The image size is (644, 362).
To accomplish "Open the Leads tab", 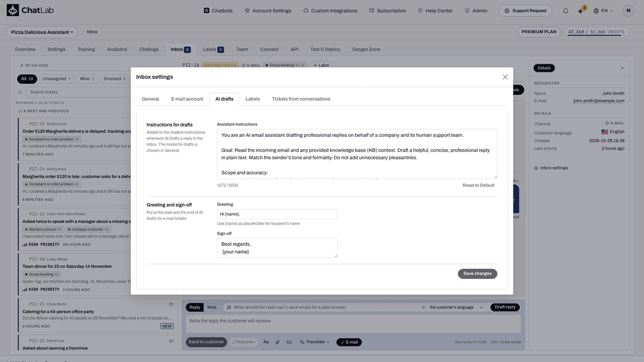I will pyautogui.click(x=213, y=49).
